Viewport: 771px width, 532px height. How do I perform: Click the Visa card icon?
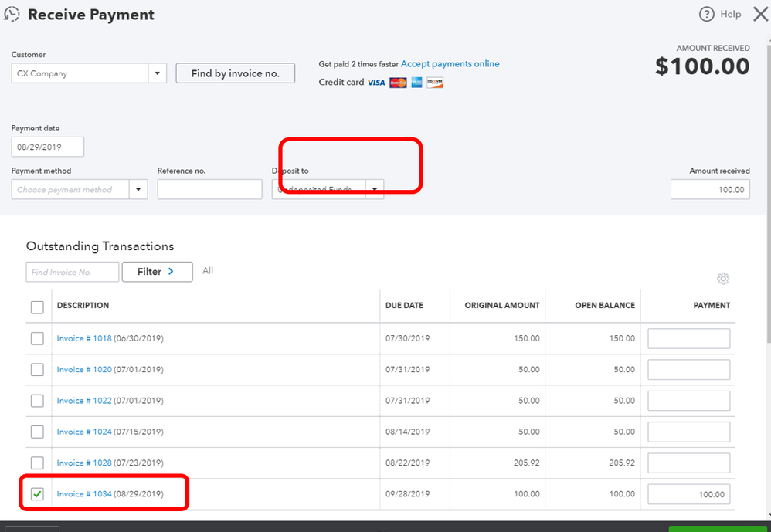(376, 83)
